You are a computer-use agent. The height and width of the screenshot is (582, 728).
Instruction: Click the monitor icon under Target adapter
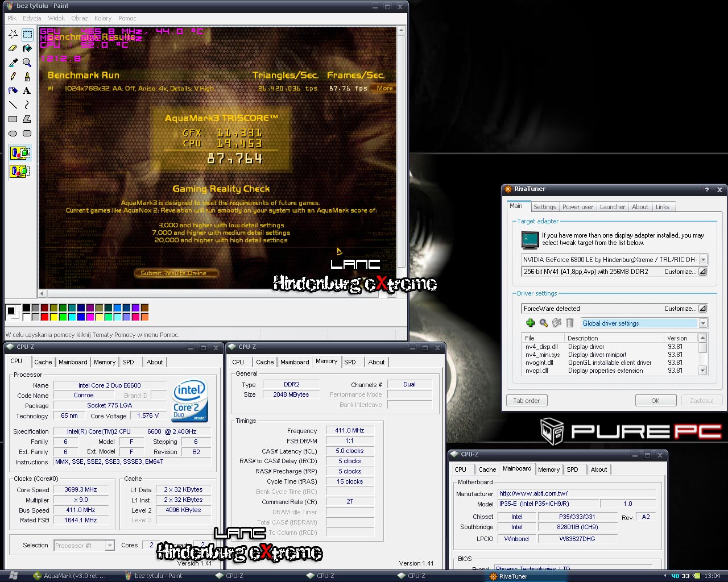[x=530, y=240]
